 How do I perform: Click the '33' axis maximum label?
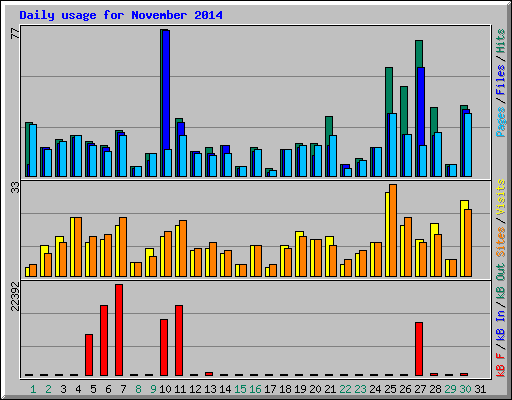[x=15, y=188]
